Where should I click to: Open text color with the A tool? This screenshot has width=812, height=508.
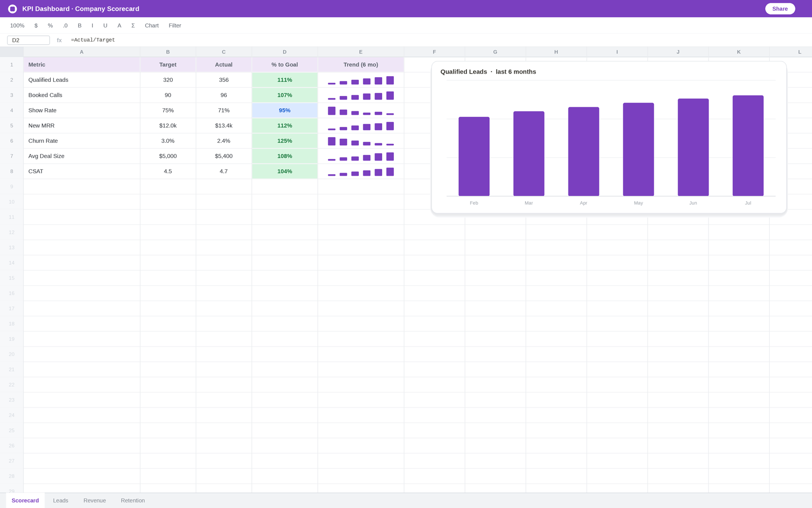[119, 25]
